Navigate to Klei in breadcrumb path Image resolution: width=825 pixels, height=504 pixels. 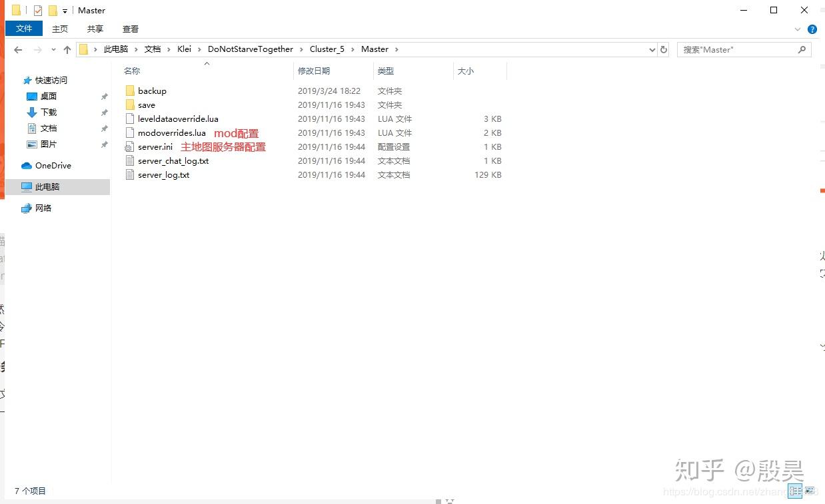point(185,49)
